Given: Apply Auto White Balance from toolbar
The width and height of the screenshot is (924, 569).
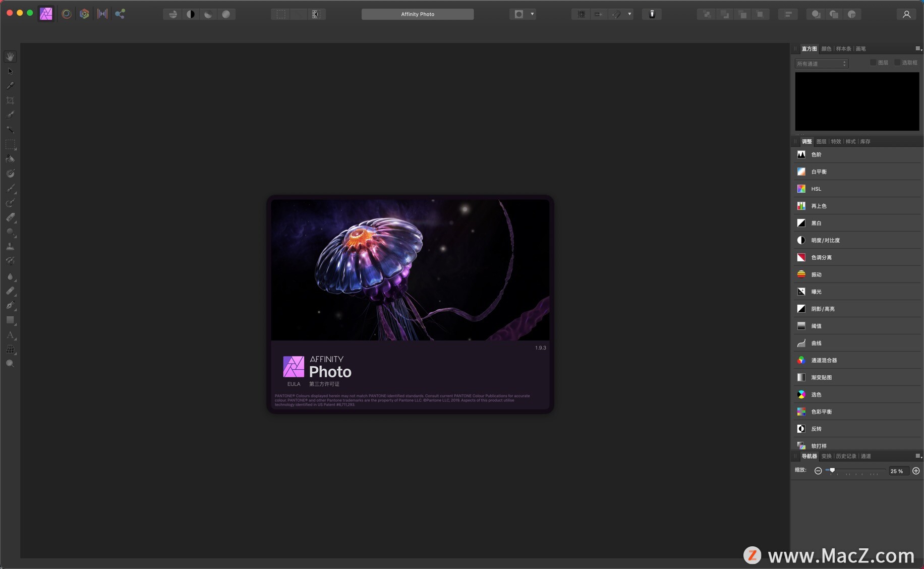Looking at the screenshot, I should click(x=226, y=14).
